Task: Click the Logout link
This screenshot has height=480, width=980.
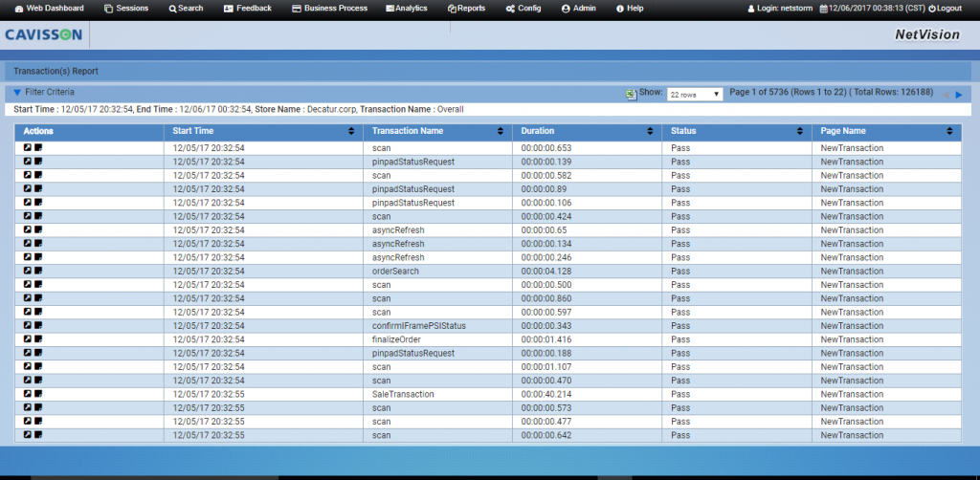Action: coord(945,8)
